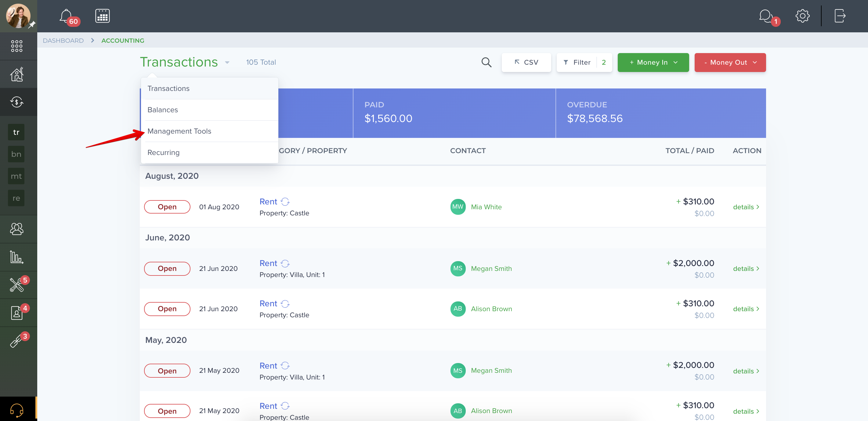868x421 pixels.
Task: Click the Open status for Megan Smith in June
Action: tap(167, 268)
